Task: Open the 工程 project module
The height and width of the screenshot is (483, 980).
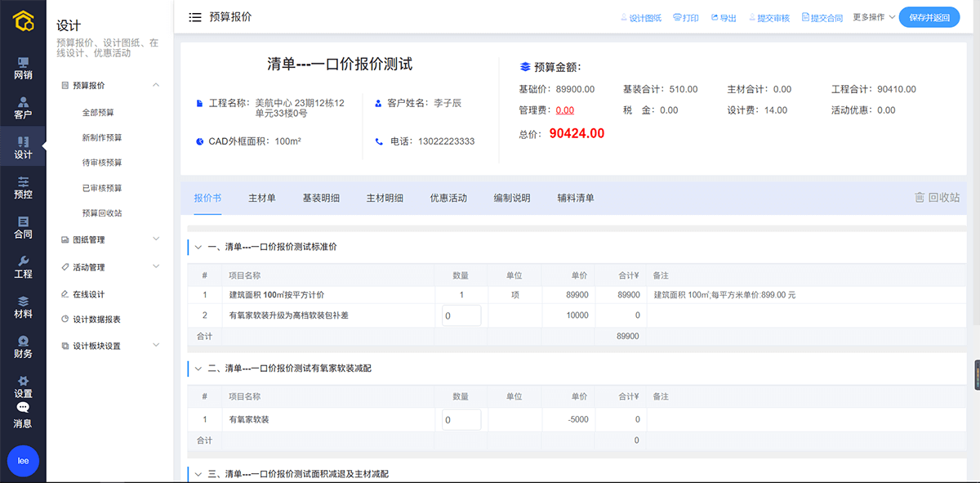Action: tap(23, 267)
